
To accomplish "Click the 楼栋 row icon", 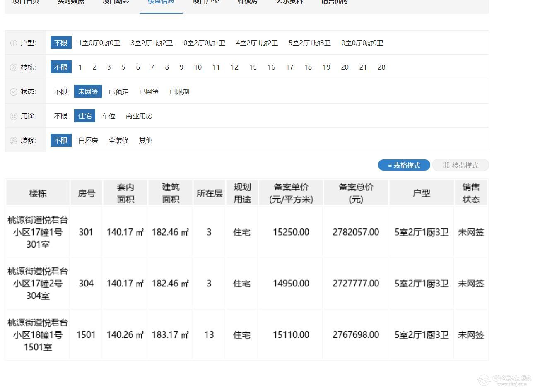I will pos(14,67).
